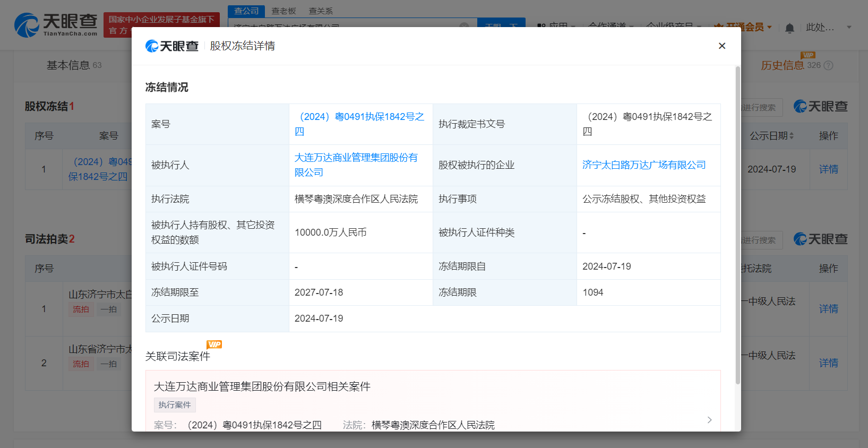Switch to the 查老板 search tab
This screenshot has width=868, height=448.
(283, 11)
